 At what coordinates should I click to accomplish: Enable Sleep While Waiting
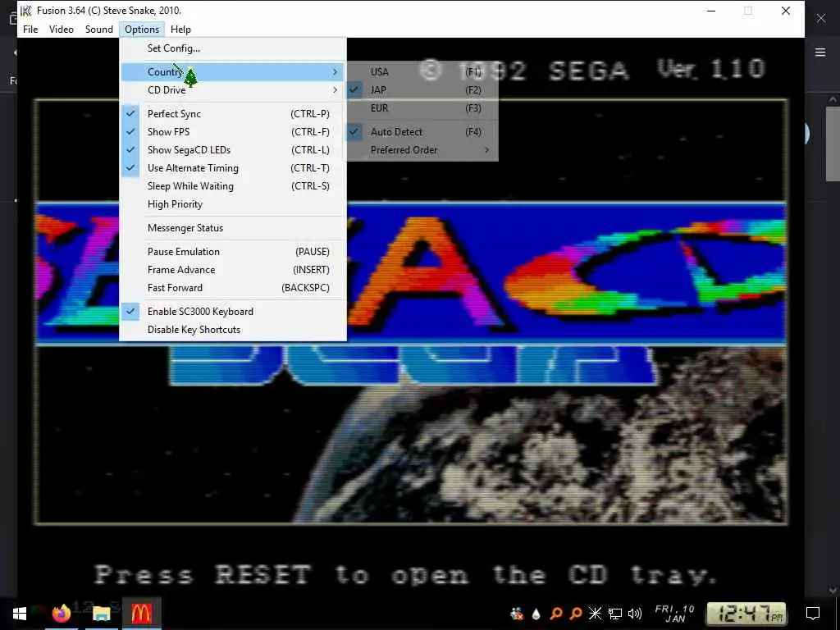tap(232, 186)
